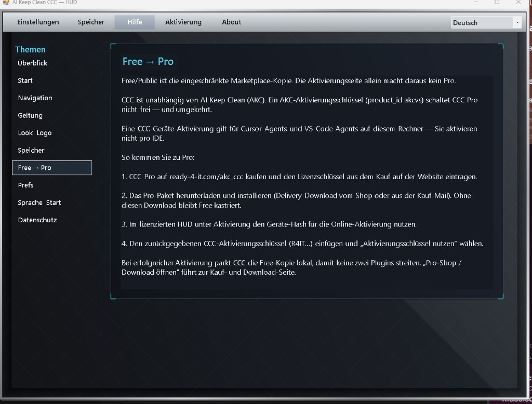
Task: Open the Datenschutz topic
Action: [37, 220]
